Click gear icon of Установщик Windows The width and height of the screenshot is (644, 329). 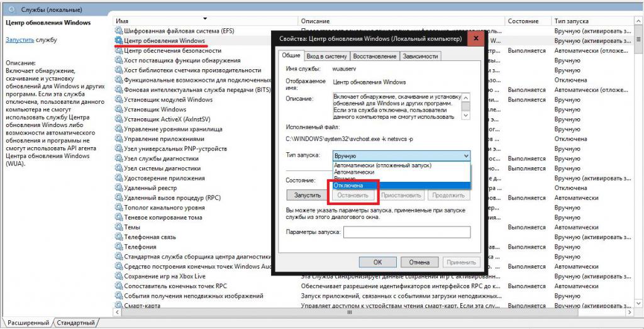coord(119,109)
